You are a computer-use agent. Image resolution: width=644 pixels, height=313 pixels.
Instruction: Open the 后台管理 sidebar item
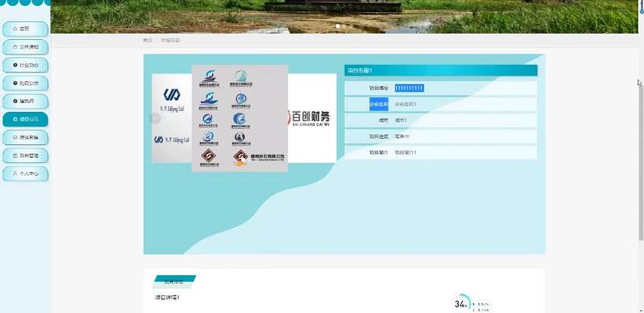26,155
